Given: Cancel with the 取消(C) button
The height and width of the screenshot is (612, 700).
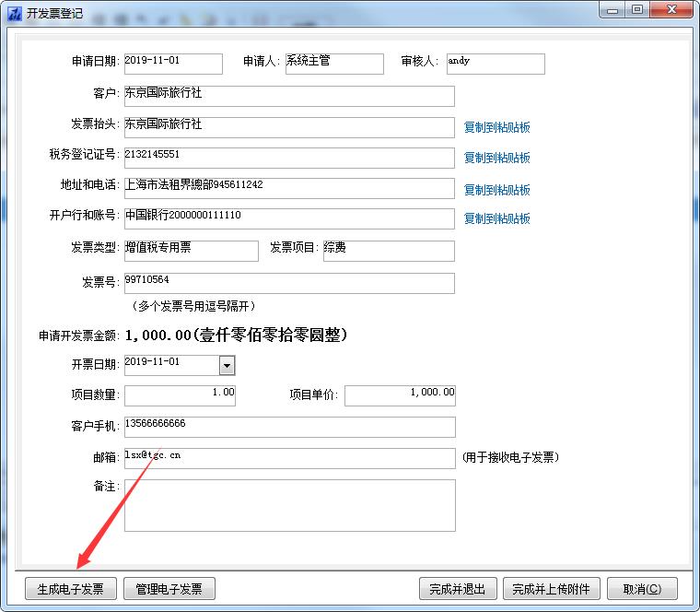Looking at the screenshot, I should point(641,589).
